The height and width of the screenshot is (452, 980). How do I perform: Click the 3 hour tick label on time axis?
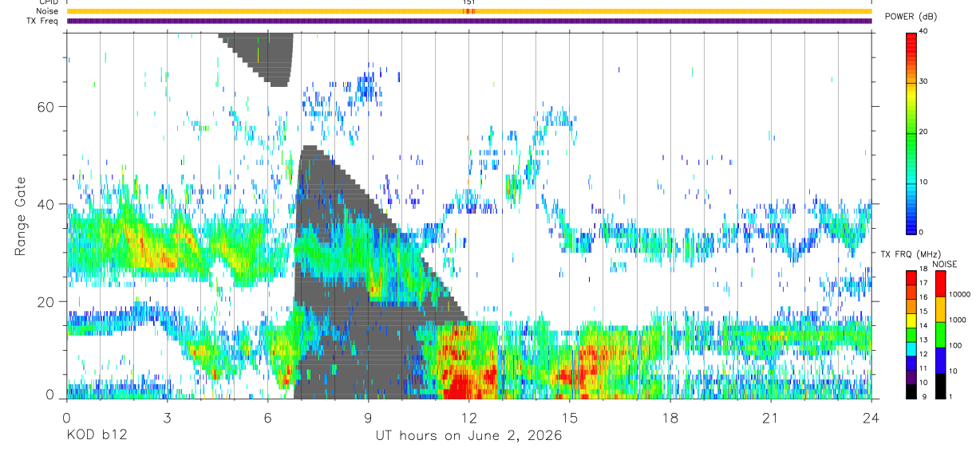167,418
